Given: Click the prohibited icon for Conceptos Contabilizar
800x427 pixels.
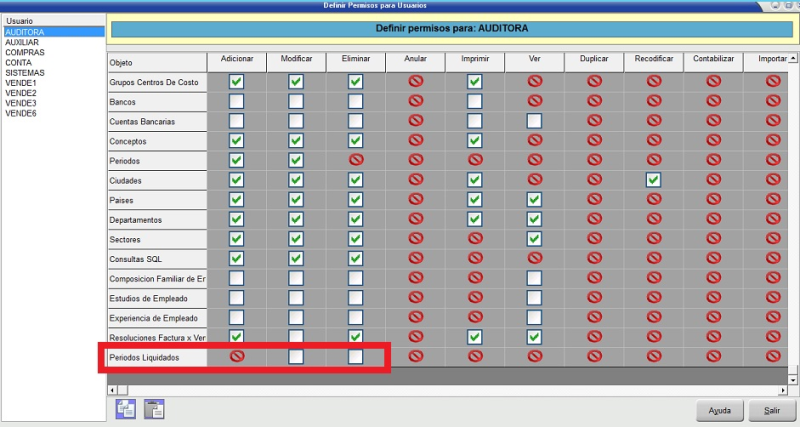Looking at the screenshot, I should tap(713, 141).
